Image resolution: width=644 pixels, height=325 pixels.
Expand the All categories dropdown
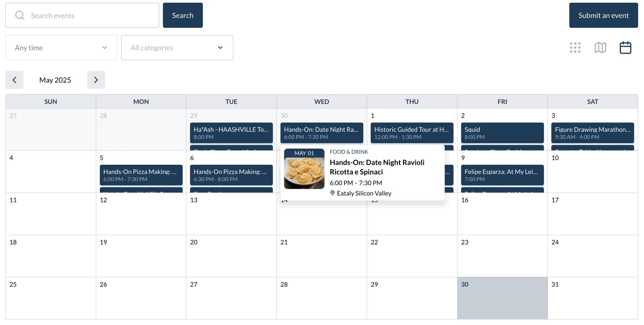tap(177, 48)
